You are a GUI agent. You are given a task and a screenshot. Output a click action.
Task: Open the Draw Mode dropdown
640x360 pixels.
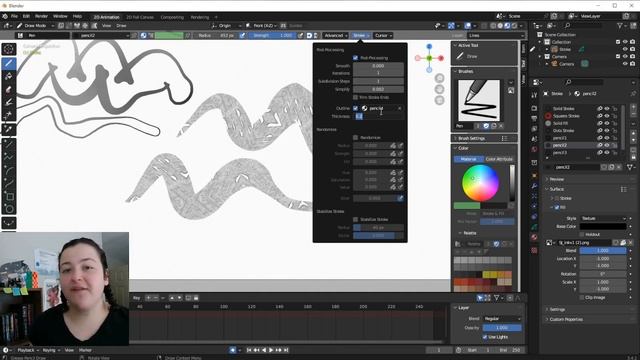click(35, 26)
